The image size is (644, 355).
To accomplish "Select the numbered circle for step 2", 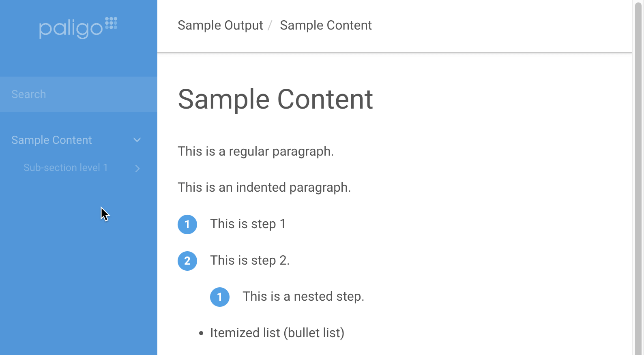I will 187,261.
